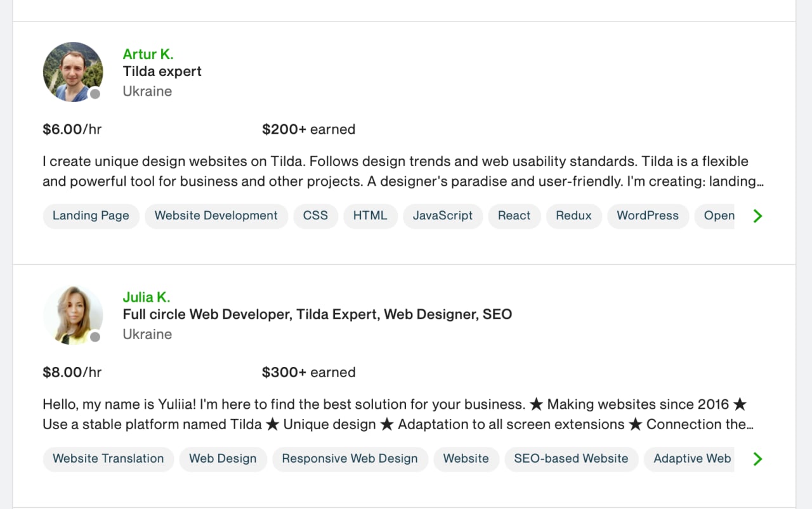Viewport: 812px width, 509px height.
Task: Select the Responsive Web Design tag
Action: coord(350,458)
